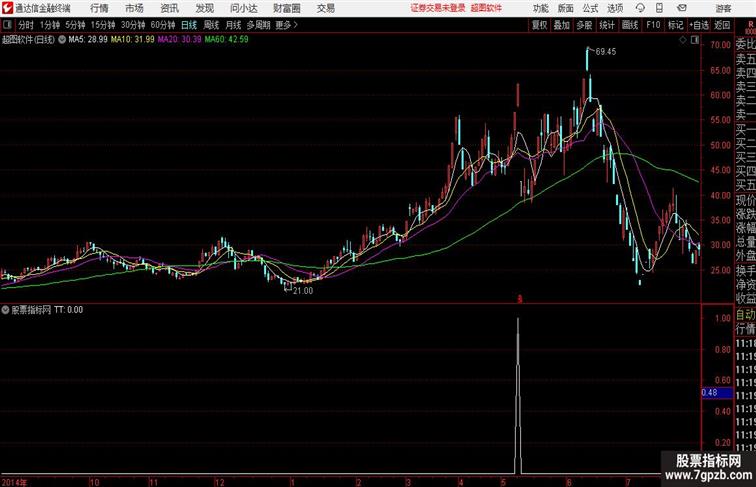Open the 功能 menu
The width and height of the screenshot is (756, 487).
click(x=540, y=8)
